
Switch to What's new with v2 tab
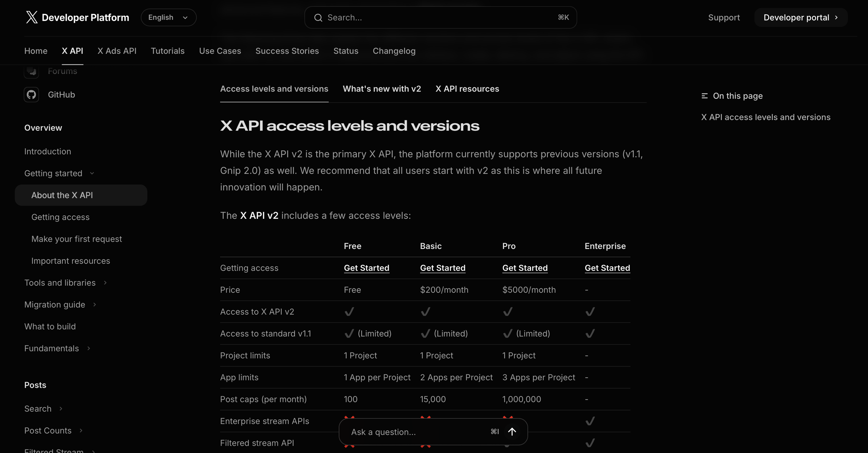pyautogui.click(x=382, y=89)
